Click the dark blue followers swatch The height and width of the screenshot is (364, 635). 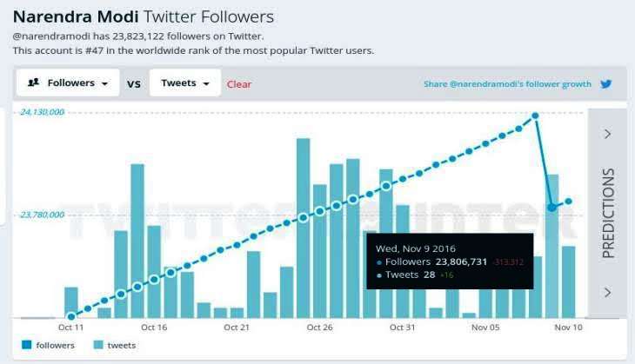pos(26,345)
